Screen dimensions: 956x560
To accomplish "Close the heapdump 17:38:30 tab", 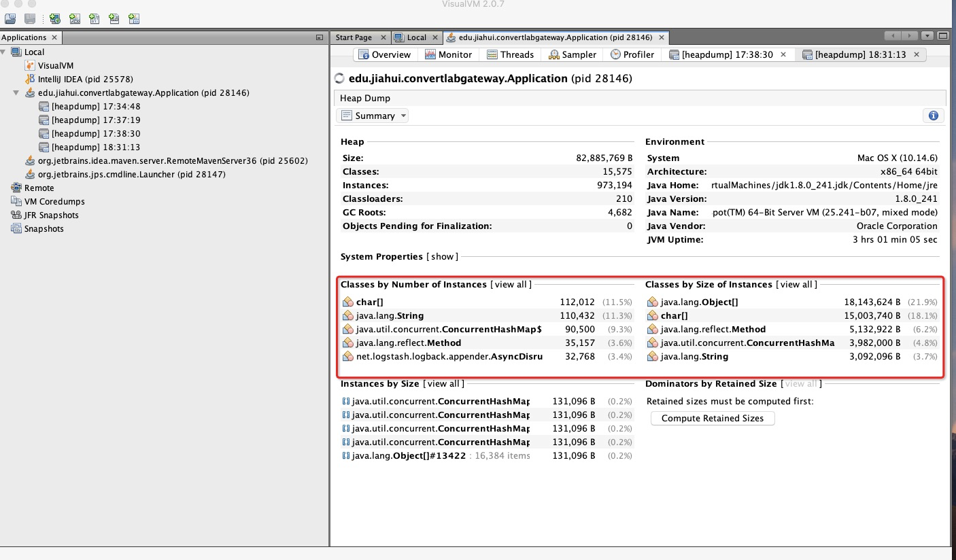I will point(783,54).
